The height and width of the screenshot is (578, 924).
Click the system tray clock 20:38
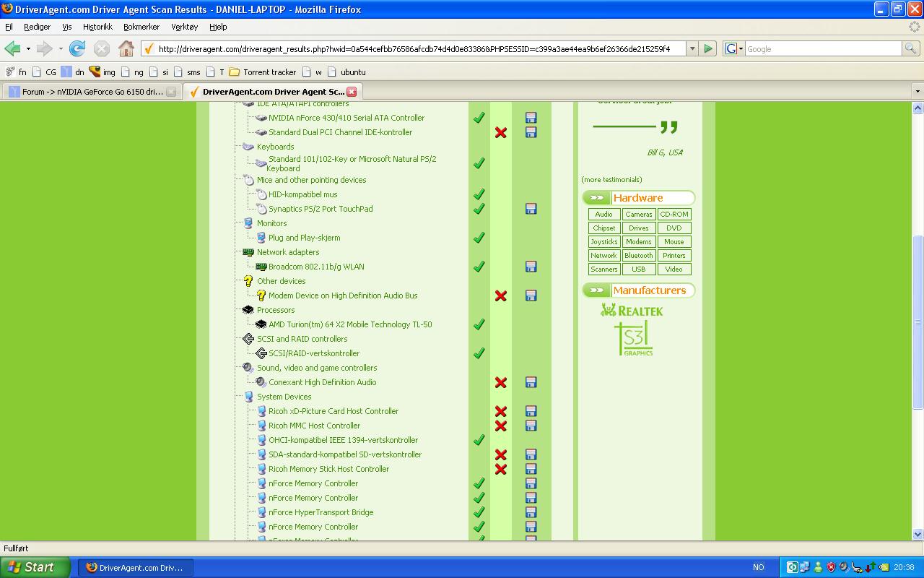[904, 568]
